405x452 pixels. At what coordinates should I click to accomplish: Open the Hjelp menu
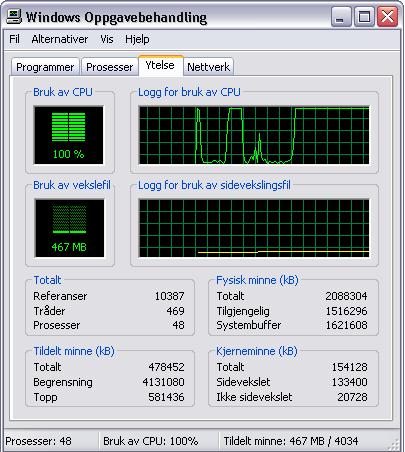coord(137,39)
